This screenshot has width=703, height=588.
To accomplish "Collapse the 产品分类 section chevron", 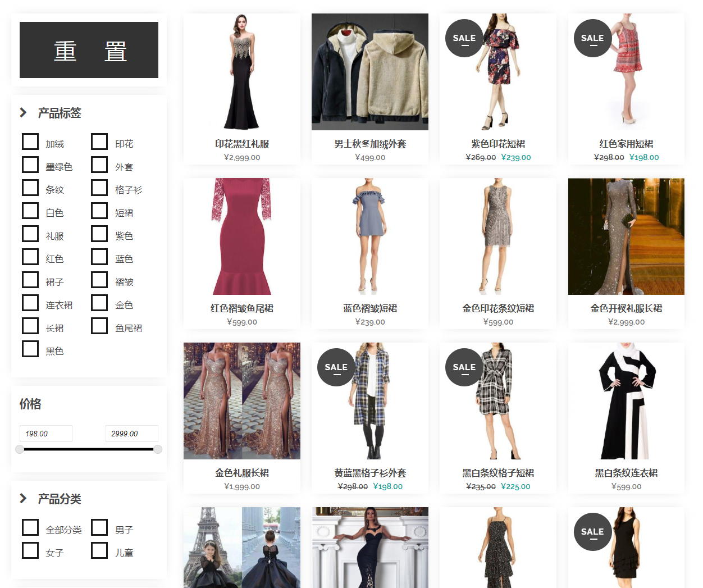I will (24, 498).
